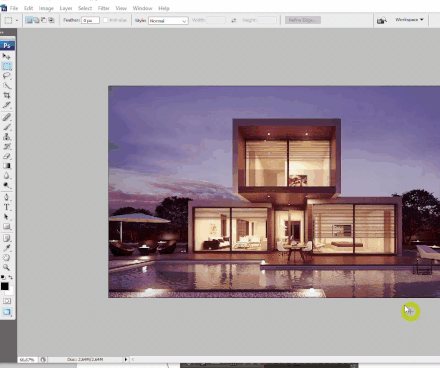Select the Gradient tool
The image size is (440, 368).
[6, 166]
